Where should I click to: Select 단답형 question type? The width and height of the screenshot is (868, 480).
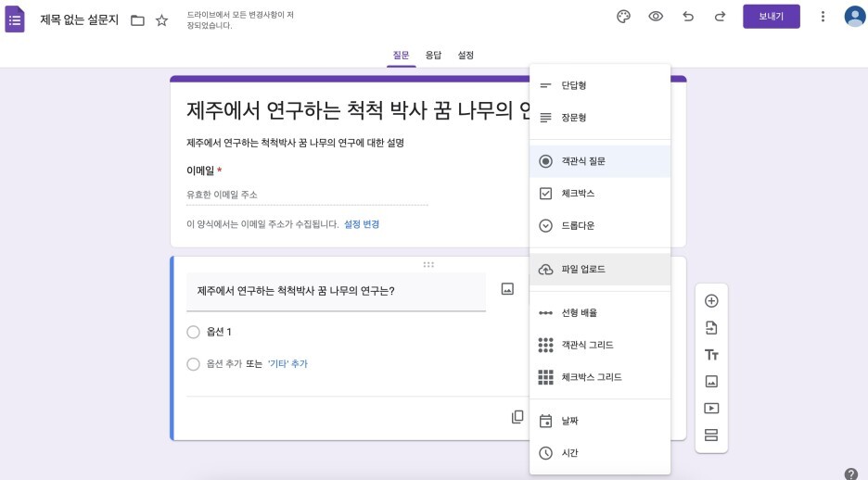tap(600, 85)
